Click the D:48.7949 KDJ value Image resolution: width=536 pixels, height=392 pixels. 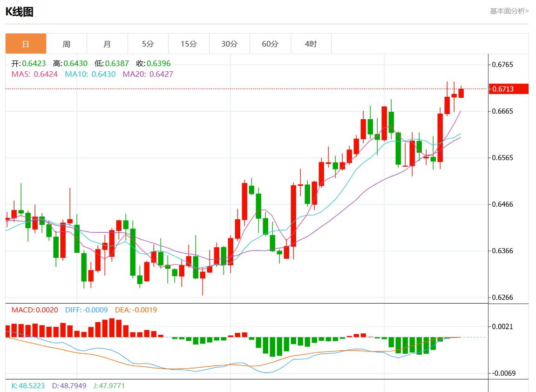(69, 386)
